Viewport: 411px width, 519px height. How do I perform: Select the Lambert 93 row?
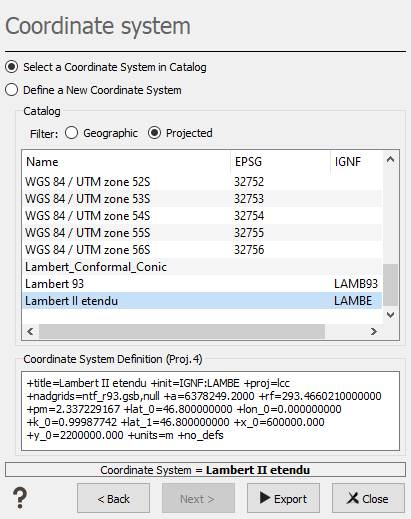202,284
